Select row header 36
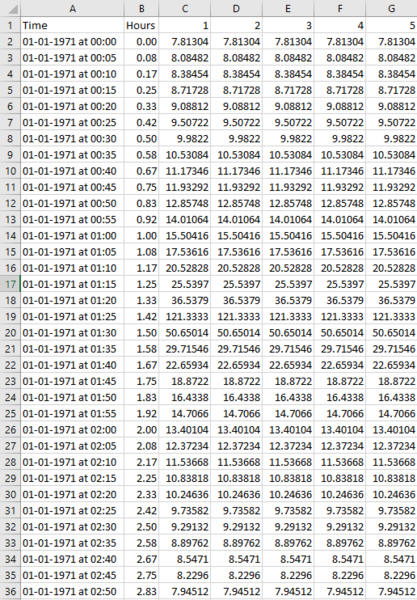 tap(10, 592)
